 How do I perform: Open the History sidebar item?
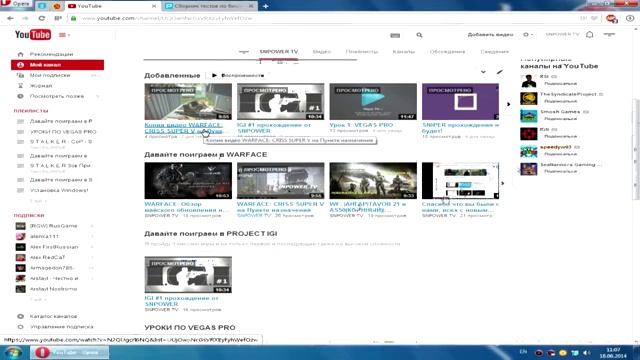(x=41, y=86)
